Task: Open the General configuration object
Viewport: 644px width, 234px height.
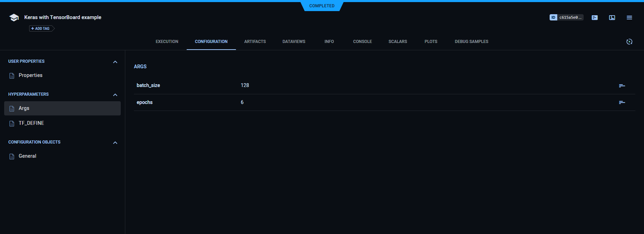Action: point(27,156)
